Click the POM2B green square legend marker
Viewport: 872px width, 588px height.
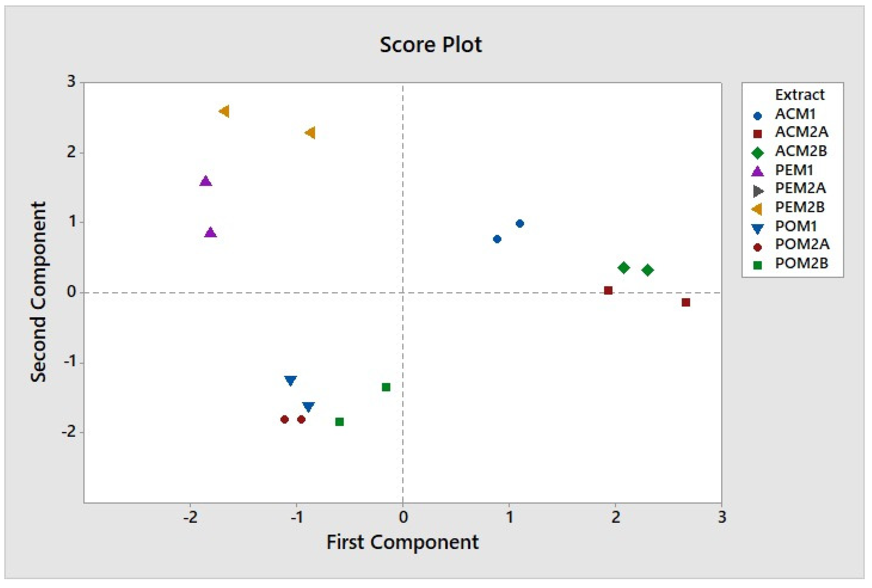(757, 265)
